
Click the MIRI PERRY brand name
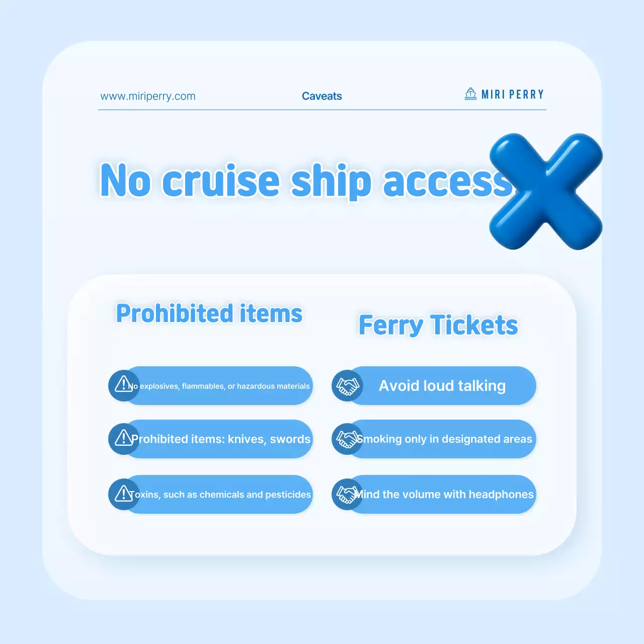pyautogui.click(x=513, y=95)
